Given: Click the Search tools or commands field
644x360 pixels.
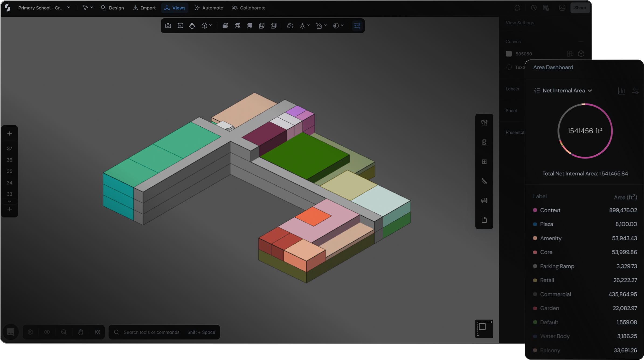Looking at the screenshot, I should coord(151,332).
